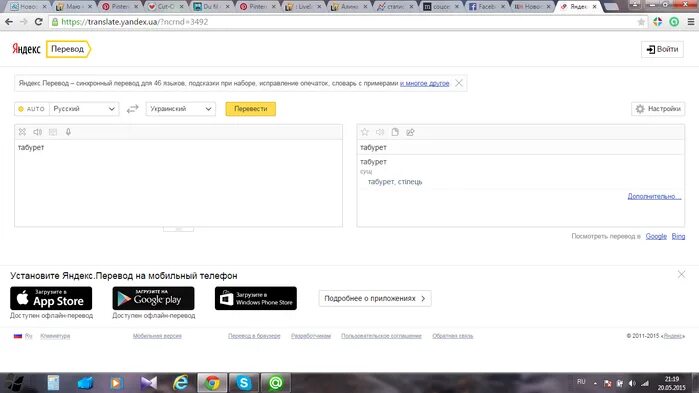This screenshot has height=393, width=699.
Task: Click the green circular extension icon
Action: [674, 22]
